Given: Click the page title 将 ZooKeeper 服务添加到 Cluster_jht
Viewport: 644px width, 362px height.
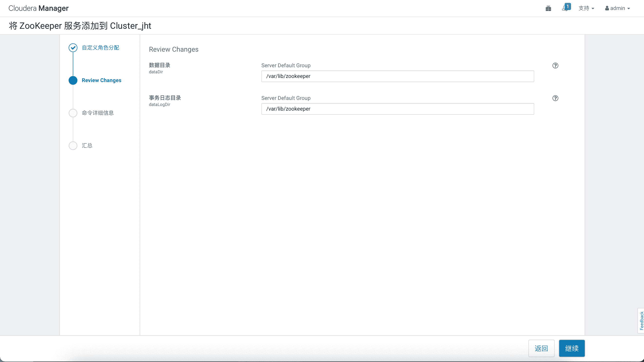Looking at the screenshot, I should pos(80,26).
